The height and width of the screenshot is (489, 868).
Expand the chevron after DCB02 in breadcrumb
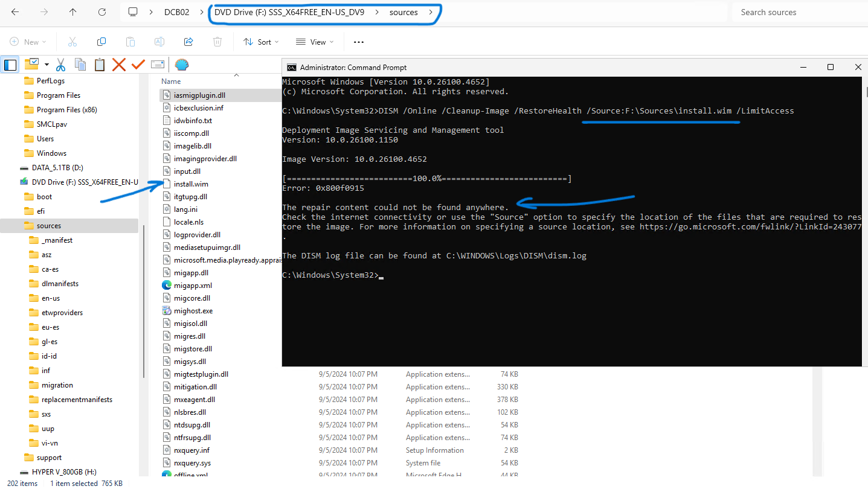pyautogui.click(x=202, y=12)
